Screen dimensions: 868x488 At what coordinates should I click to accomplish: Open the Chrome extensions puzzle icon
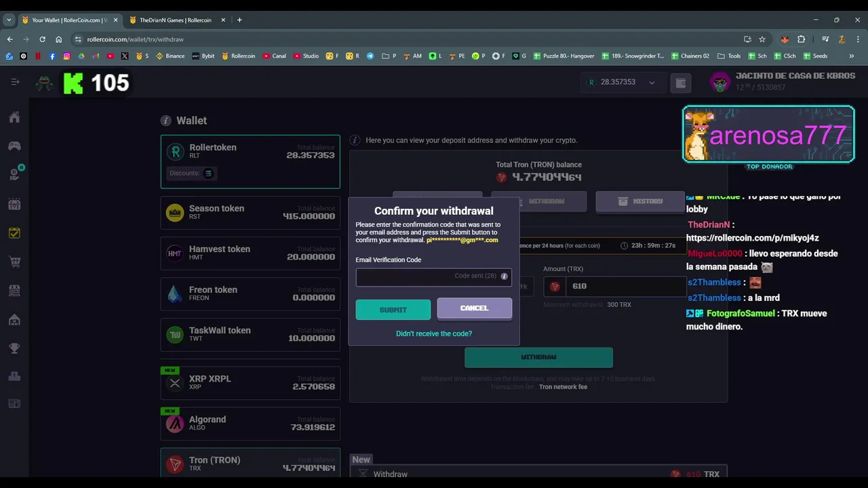coord(801,39)
